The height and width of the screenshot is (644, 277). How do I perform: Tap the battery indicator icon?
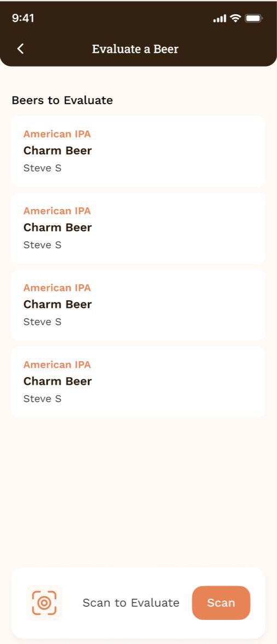pyautogui.click(x=254, y=19)
